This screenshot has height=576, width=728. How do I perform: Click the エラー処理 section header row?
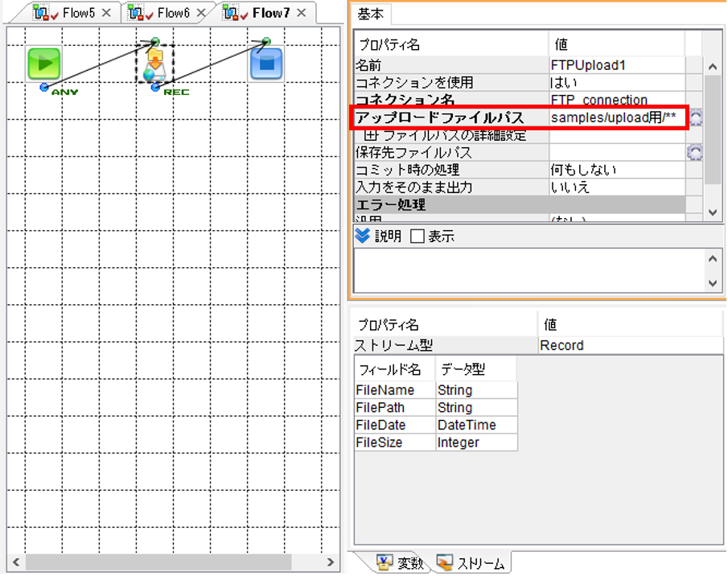click(520, 204)
